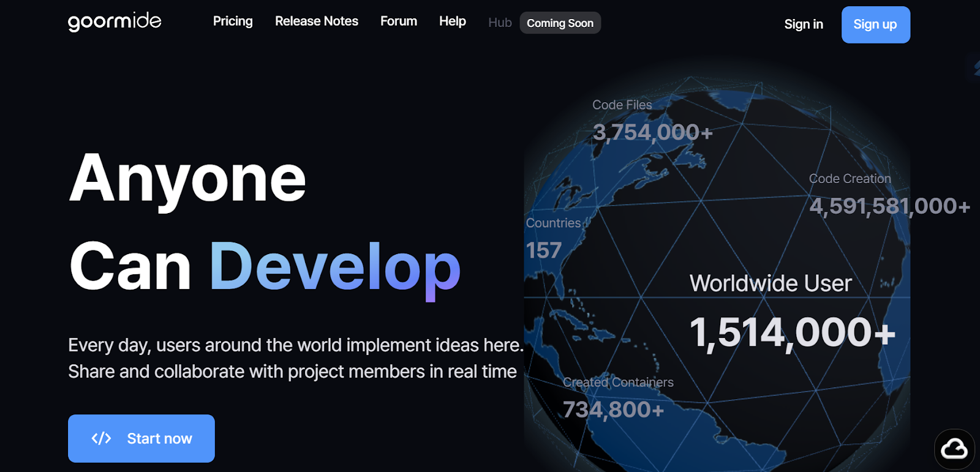This screenshot has height=472, width=980.
Task: Open Release Notes in navigation
Action: 317,21
